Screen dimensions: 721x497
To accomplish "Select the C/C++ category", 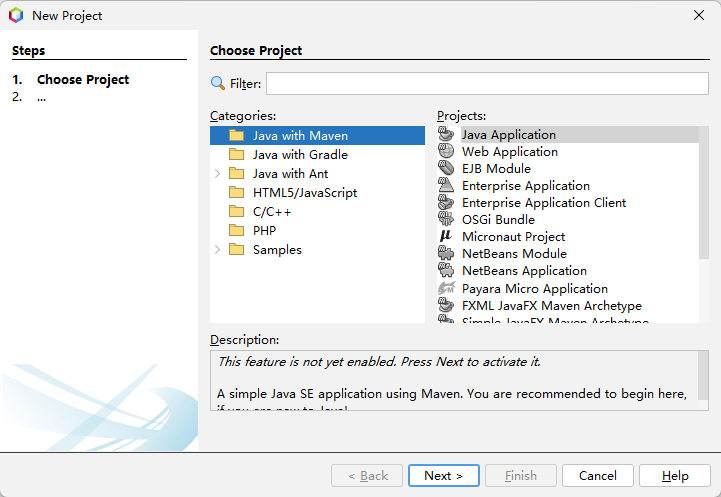I will (272, 212).
